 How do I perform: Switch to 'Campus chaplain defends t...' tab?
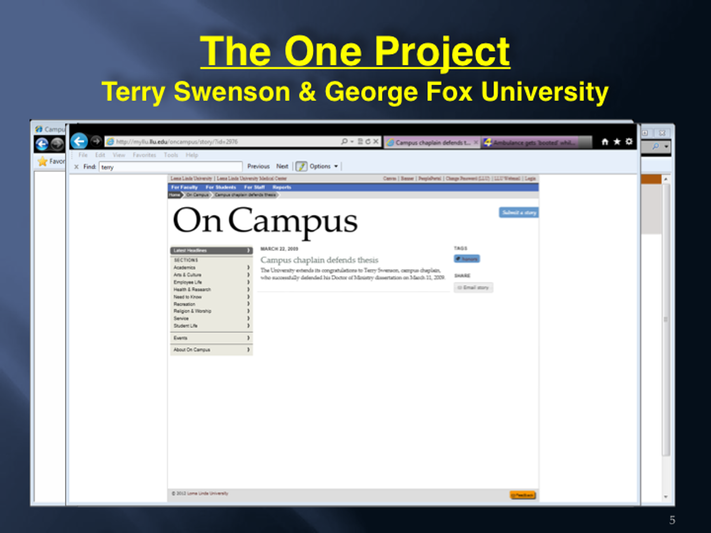click(x=432, y=142)
